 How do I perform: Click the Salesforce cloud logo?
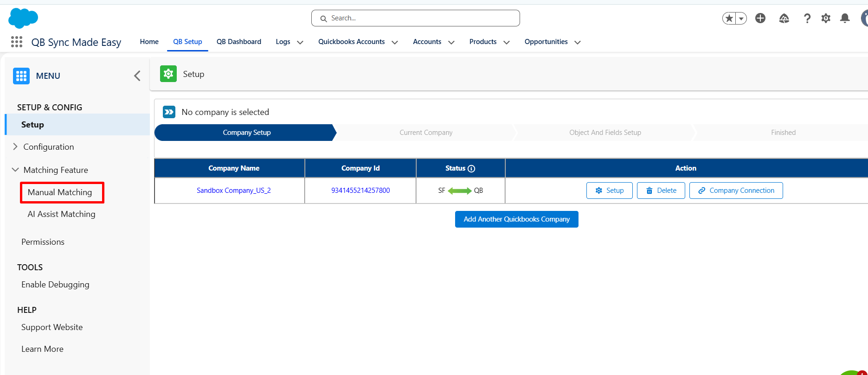coord(23,18)
